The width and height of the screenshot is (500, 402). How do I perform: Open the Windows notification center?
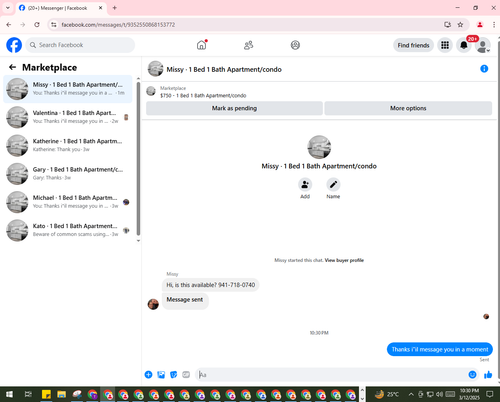(x=489, y=395)
